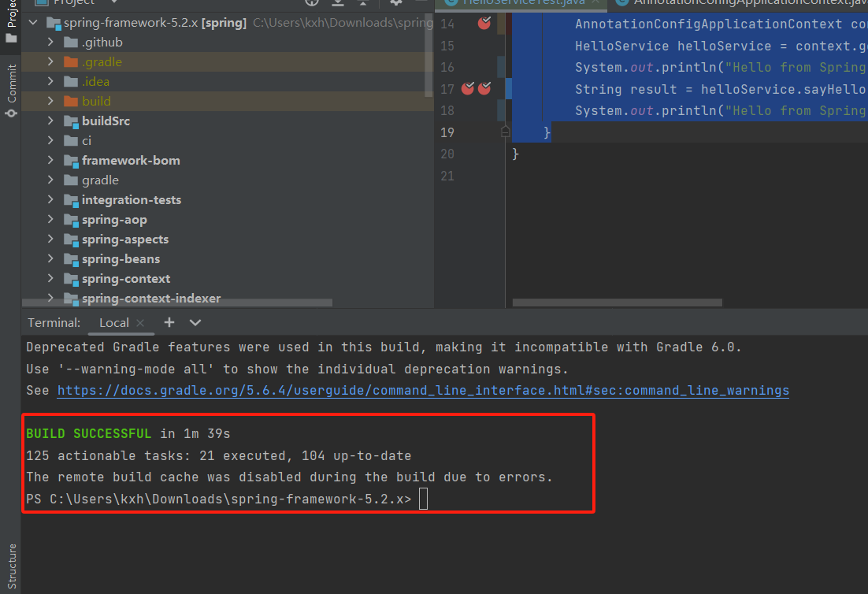Click the spring-context module icon
Screen dimensions: 868x594
click(x=71, y=279)
